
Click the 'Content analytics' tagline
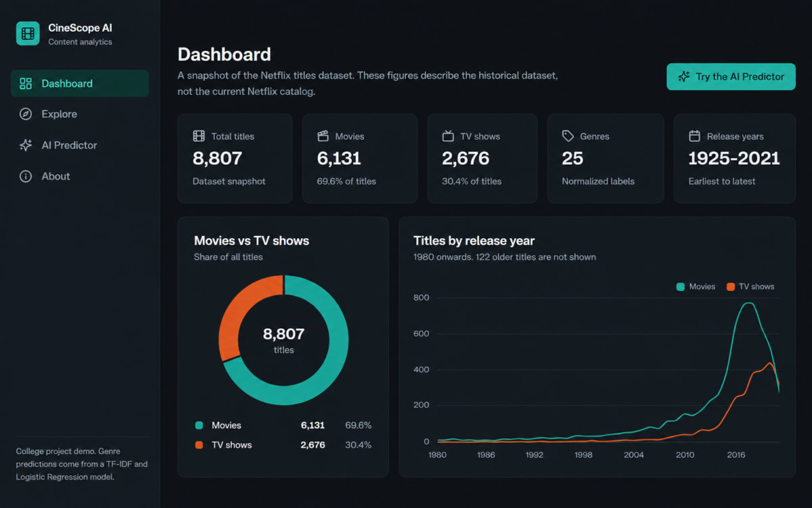click(80, 42)
